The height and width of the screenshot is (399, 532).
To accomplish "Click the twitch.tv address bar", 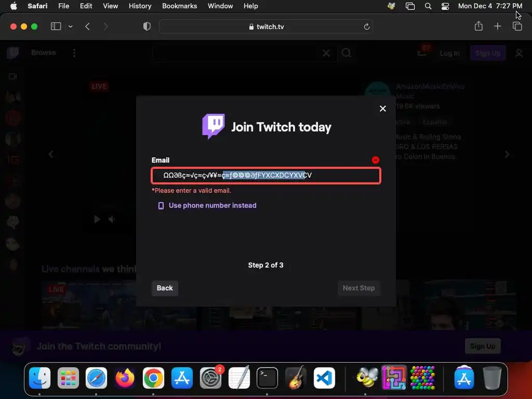I will tap(266, 26).
